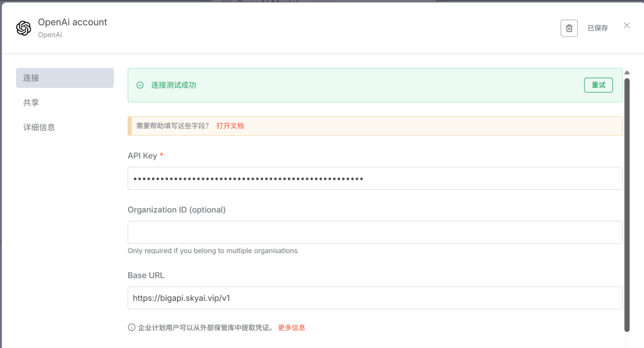Viewport: 644px width, 348px height.
Task: Click the OpenAi account title
Action: point(72,22)
